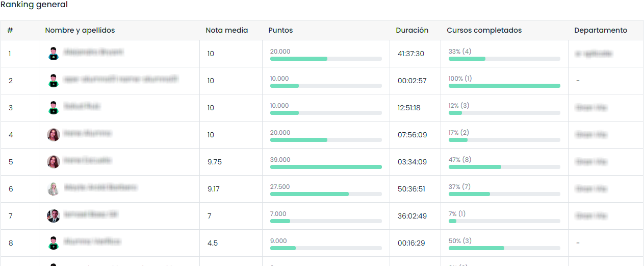Open the profile photo in rank 6 row
The width and height of the screenshot is (644, 266).
coord(54,189)
